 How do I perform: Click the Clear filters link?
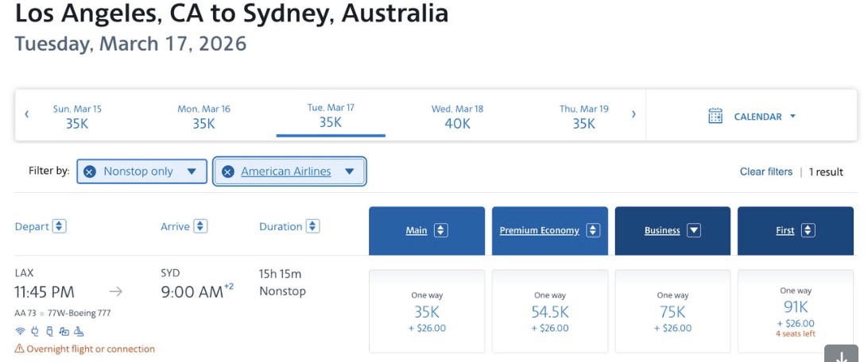click(x=765, y=171)
